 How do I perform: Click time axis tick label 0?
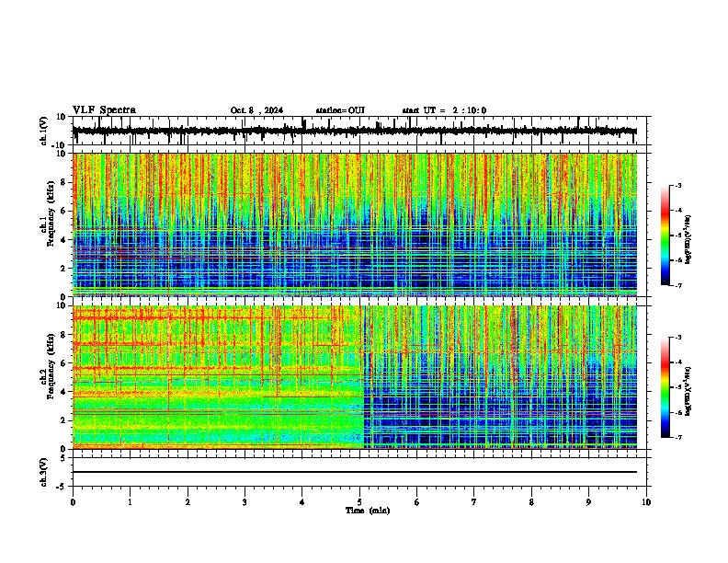click(x=73, y=502)
